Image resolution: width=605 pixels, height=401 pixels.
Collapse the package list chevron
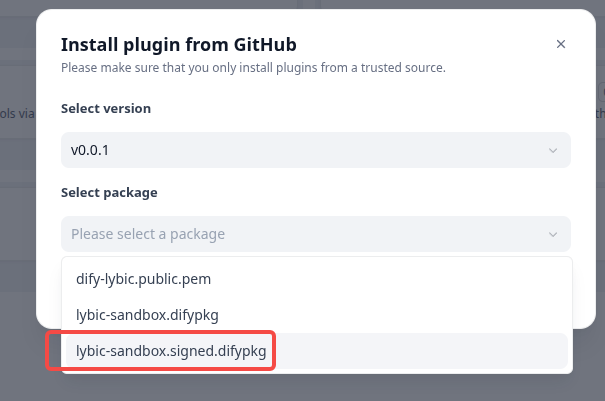[x=552, y=234]
